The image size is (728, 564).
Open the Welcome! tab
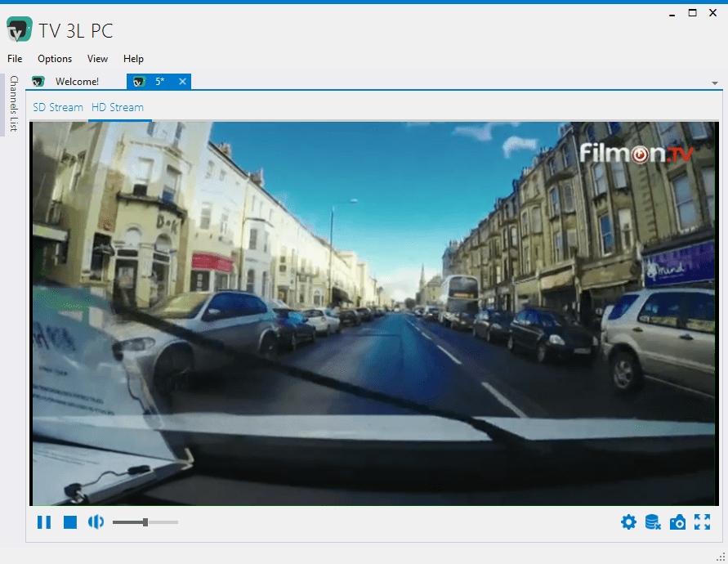pyautogui.click(x=77, y=82)
